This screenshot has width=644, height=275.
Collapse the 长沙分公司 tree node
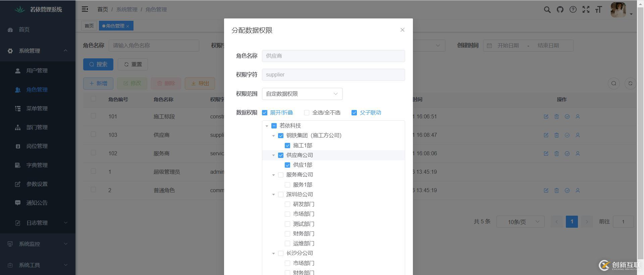coord(274,254)
